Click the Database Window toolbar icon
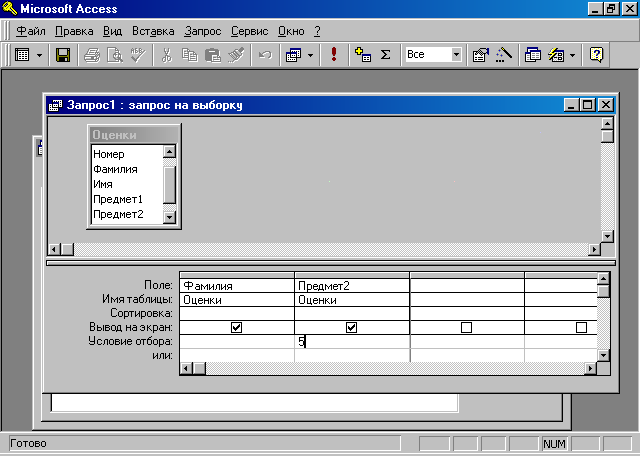 [x=533, y=55]
